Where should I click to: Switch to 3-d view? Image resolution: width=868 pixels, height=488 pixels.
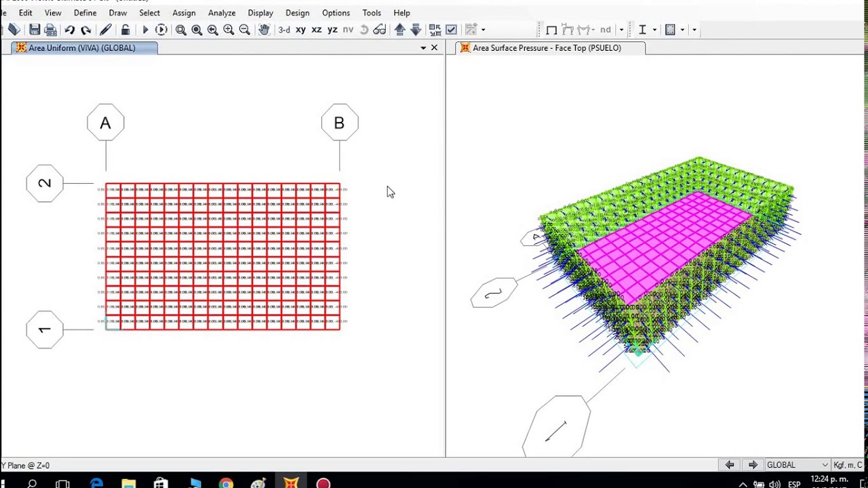[284, 30]
